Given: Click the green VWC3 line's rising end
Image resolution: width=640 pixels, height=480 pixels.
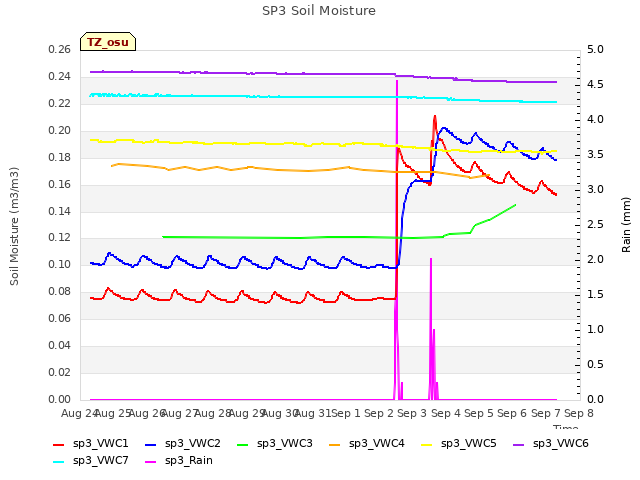Looking at the screenshot, I should (x=515, y=205).
